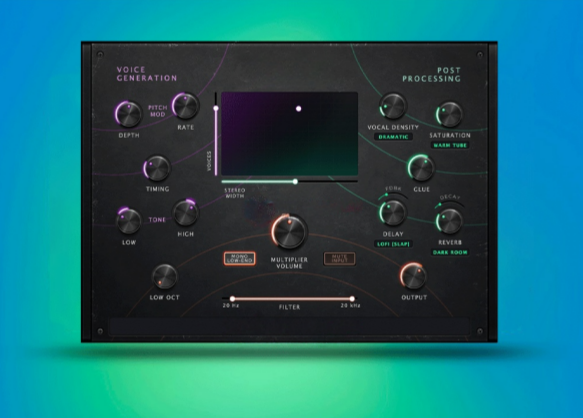The height and width of the screenshot is (418, 583).
Task: Toggle the Mute Input button
Action: click(x=339, y=258)
